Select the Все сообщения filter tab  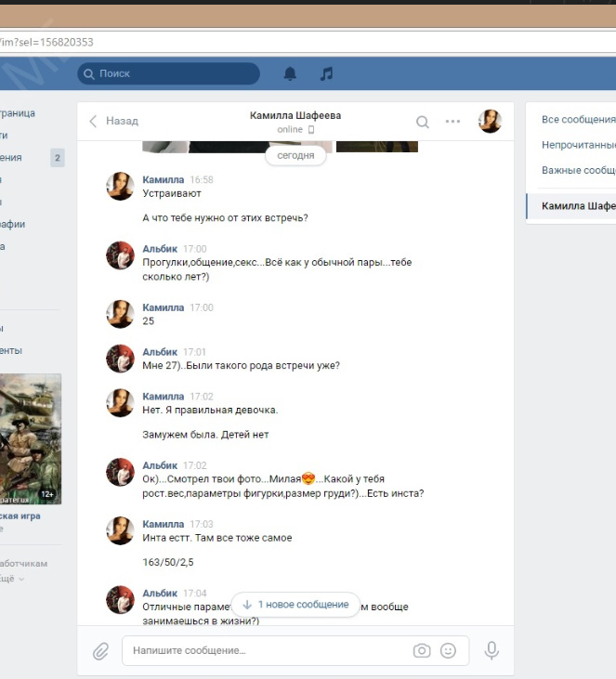tap(578, 120)
